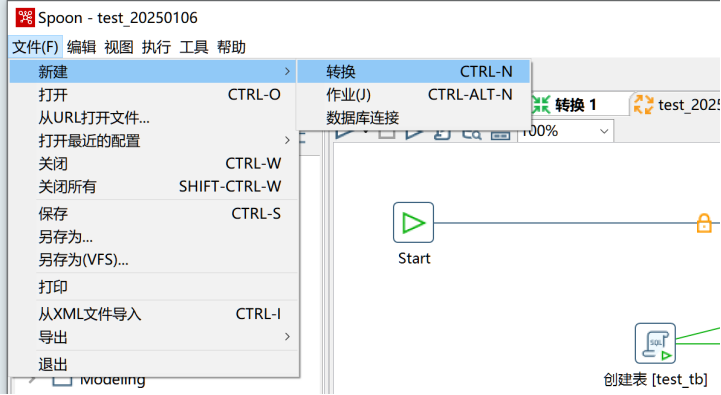The width and height of the screenshot is (721, 395).
Task: Open the 执行 menu
Action: (156, 47)
